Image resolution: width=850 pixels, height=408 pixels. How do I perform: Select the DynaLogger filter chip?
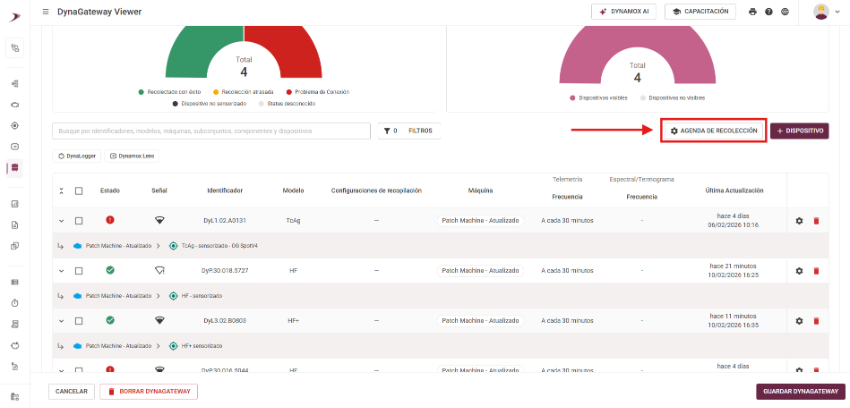[x=77, y=156]
